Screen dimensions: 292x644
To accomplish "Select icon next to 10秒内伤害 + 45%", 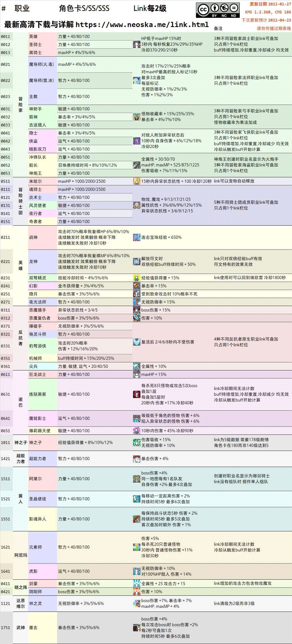I will click(137, 431).
